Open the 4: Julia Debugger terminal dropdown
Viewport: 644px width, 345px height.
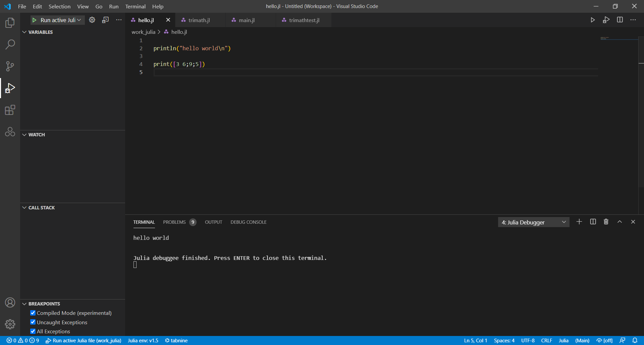(x=533, y=222)
